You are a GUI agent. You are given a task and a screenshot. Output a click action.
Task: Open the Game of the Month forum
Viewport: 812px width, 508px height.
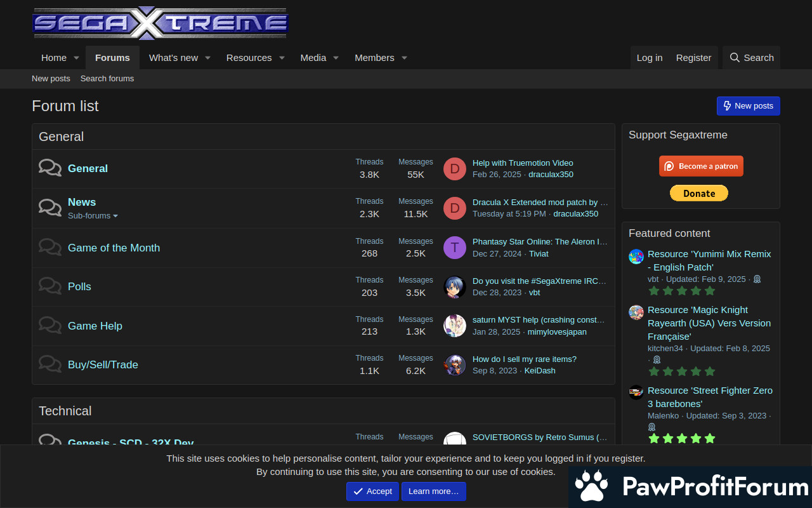point(114,248)
